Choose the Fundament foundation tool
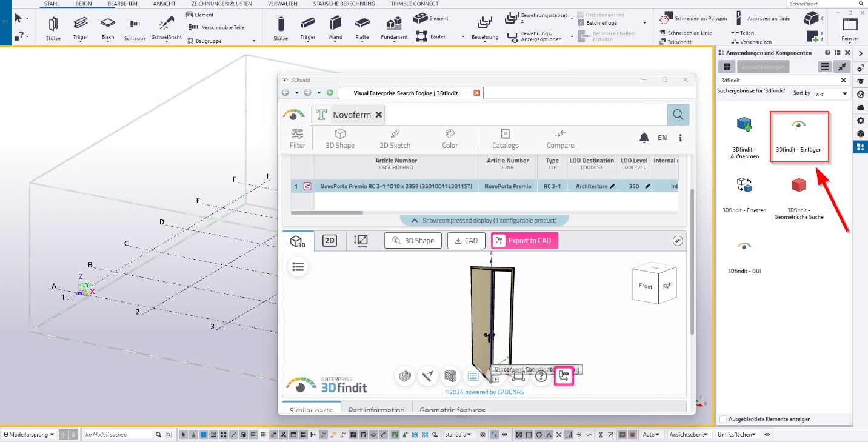868x442 pixels. click(x=395, y=27)
